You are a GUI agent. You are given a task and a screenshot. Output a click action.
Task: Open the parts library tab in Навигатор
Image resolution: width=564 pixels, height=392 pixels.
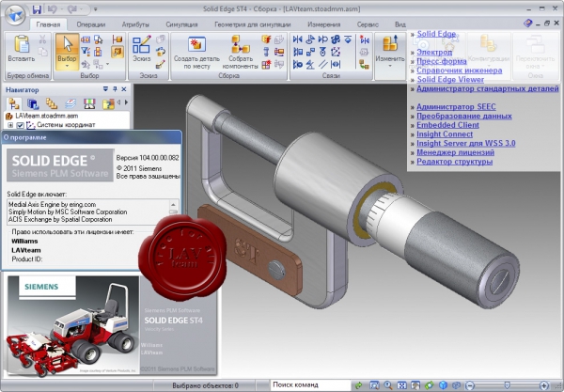point(33,103)
